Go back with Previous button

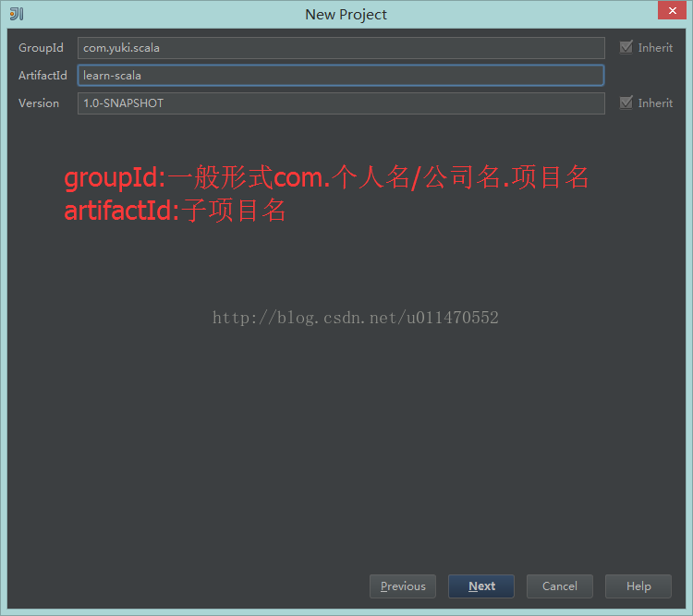point(403,586)
